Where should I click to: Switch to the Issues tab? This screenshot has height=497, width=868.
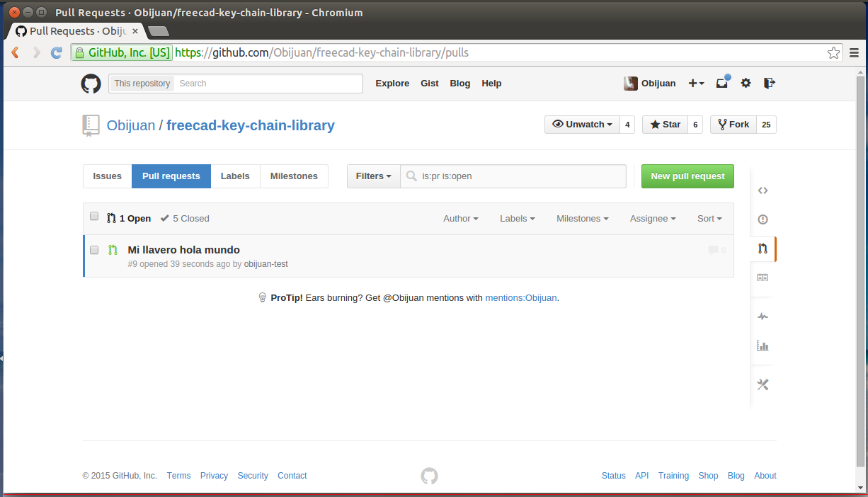(108, 176)
